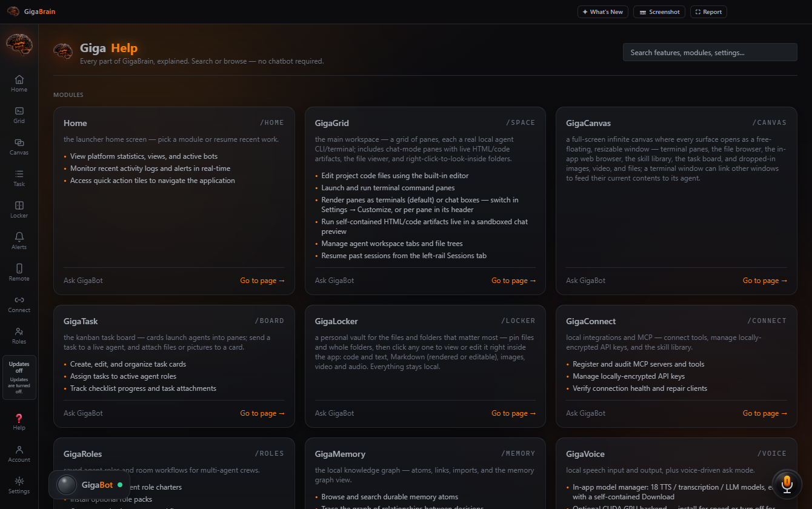
Task: Click the Screenshot button
Action: [659, 12]
